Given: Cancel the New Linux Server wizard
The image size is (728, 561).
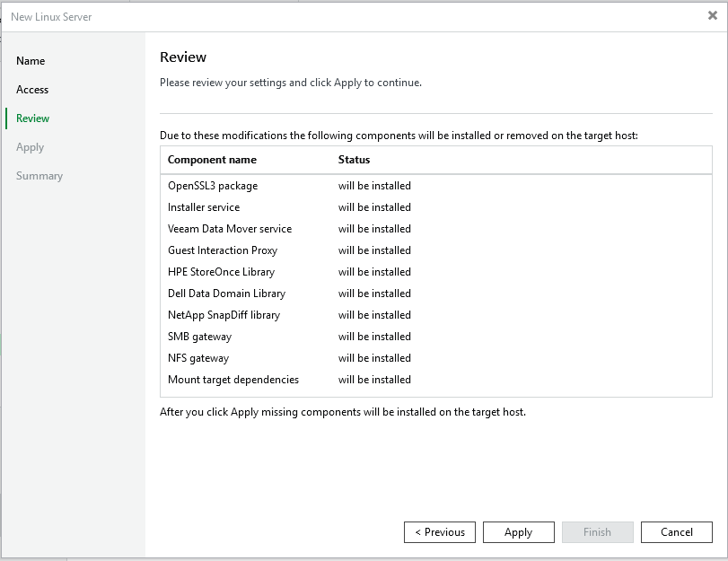Looking at the screenshot, I should click(x=676, y=532).
